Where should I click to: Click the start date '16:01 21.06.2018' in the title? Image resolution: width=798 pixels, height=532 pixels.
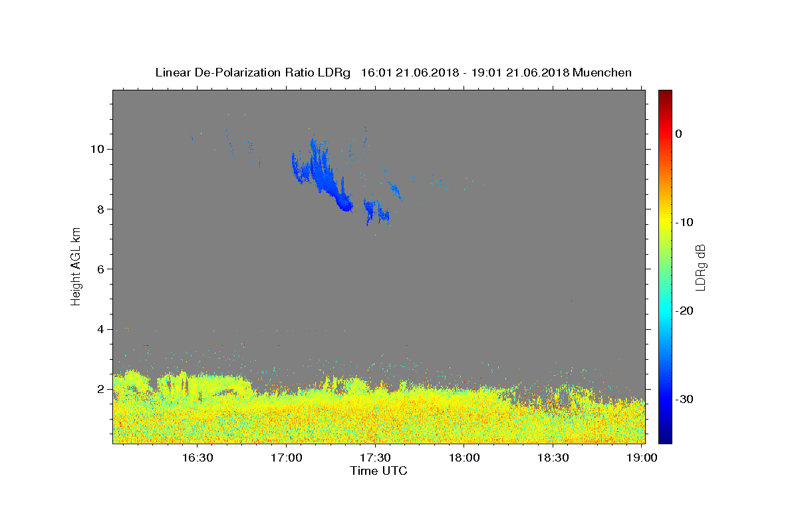pos(408,72)
